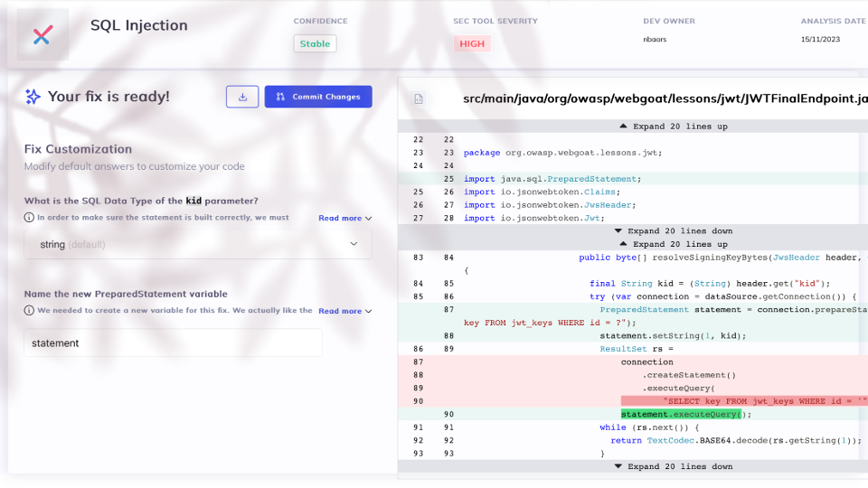Expand 20 lines down below line 28
The image size is (868, 488).
[x=673, y=231]
